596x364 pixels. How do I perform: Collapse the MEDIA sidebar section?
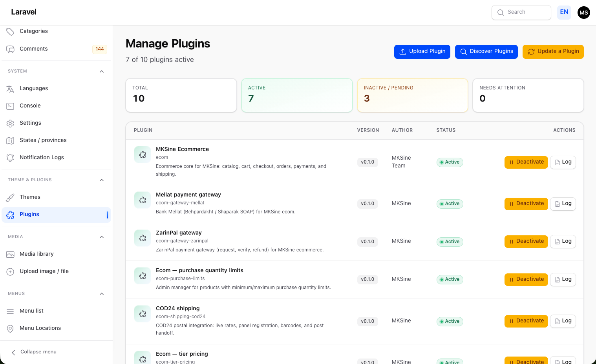(102, 237)
